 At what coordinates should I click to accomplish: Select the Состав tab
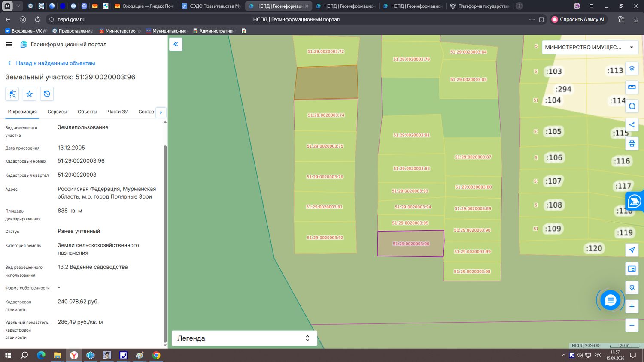[146, 112]
